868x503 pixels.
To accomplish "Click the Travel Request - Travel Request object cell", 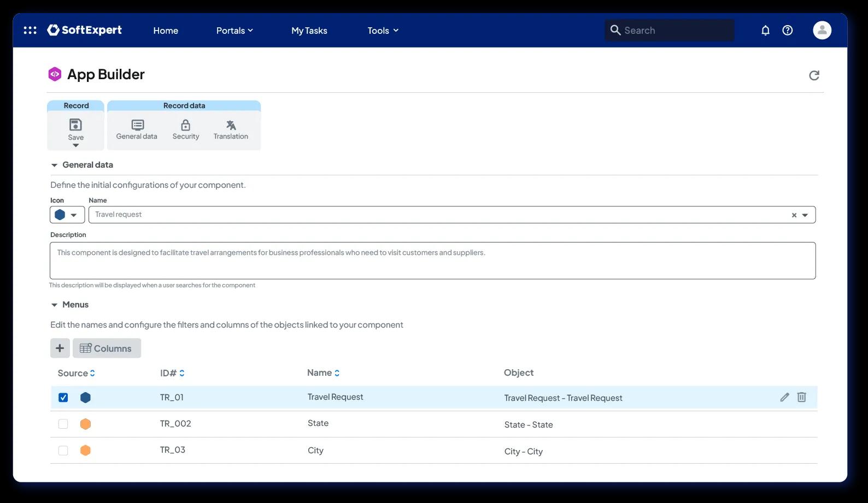I will click(563, 398).
